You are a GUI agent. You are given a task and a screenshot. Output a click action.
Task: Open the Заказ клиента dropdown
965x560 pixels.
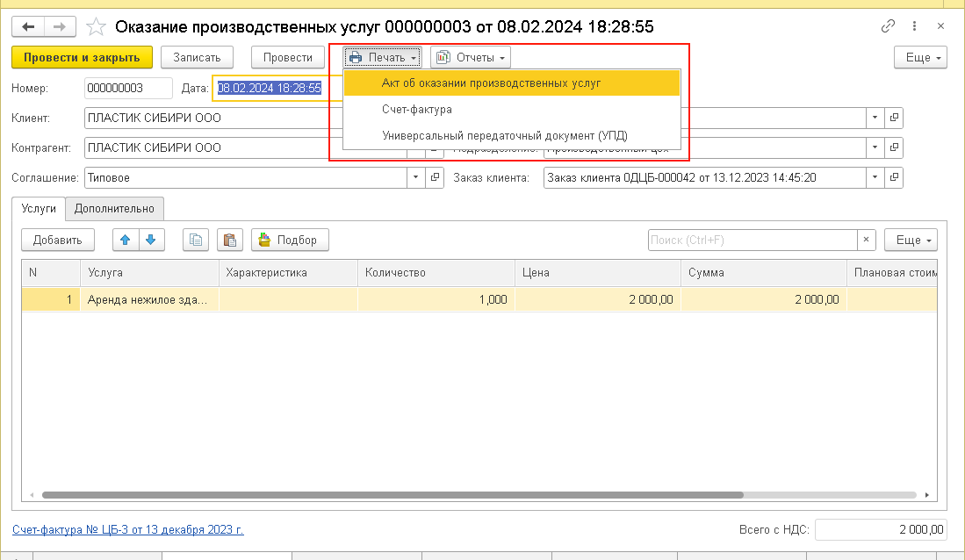pyautogui.click(x=875, y=177)
